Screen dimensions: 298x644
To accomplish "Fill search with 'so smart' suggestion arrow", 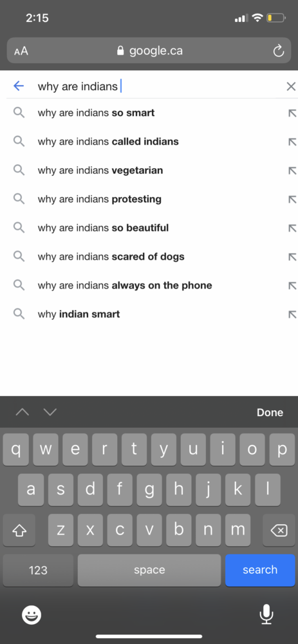I will 292,113.
